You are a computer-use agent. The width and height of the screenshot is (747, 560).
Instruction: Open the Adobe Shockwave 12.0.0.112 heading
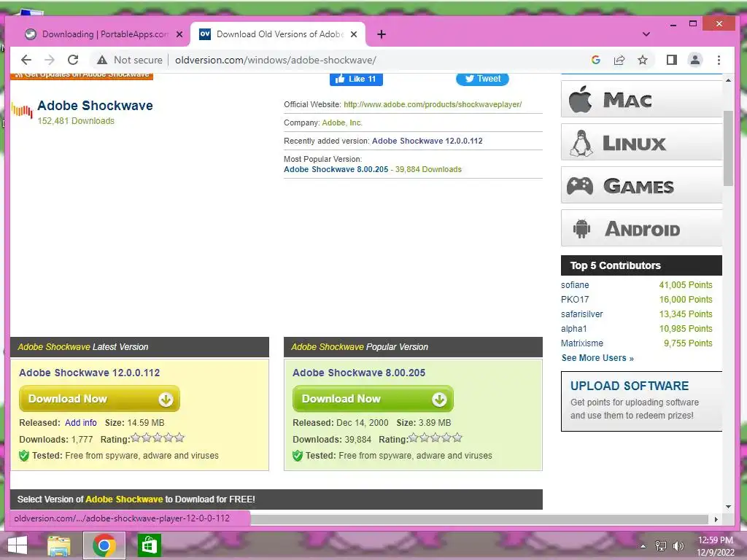[x=90, y=373]
